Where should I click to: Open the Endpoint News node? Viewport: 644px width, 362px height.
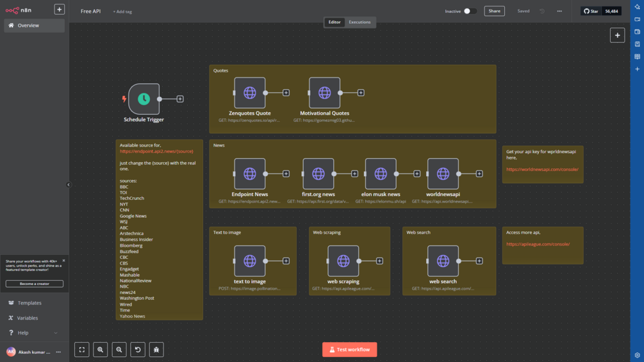tap(250, 174)
